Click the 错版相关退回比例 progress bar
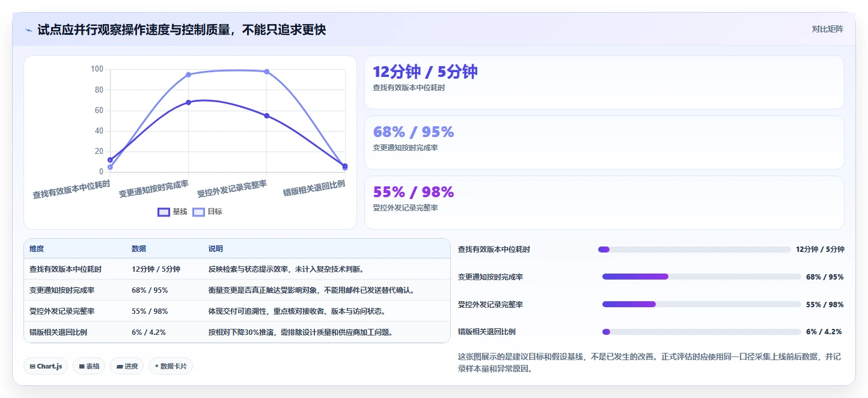The width and height of the screenshot is (868, 398). pos(701,332)
